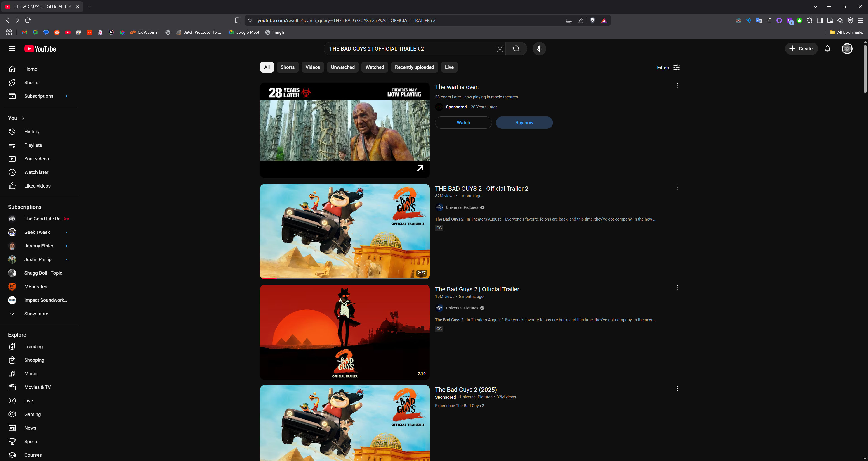
Task: Open the Jeremy Ethier channel
Action: pos(39,246)
